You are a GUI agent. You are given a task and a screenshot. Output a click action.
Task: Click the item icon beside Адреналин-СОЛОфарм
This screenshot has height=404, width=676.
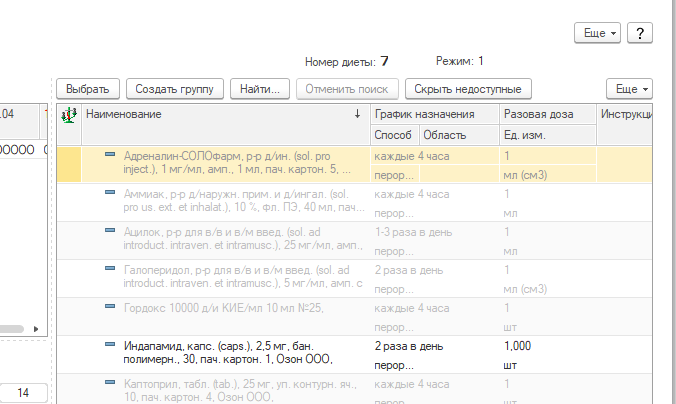[111, 155]
